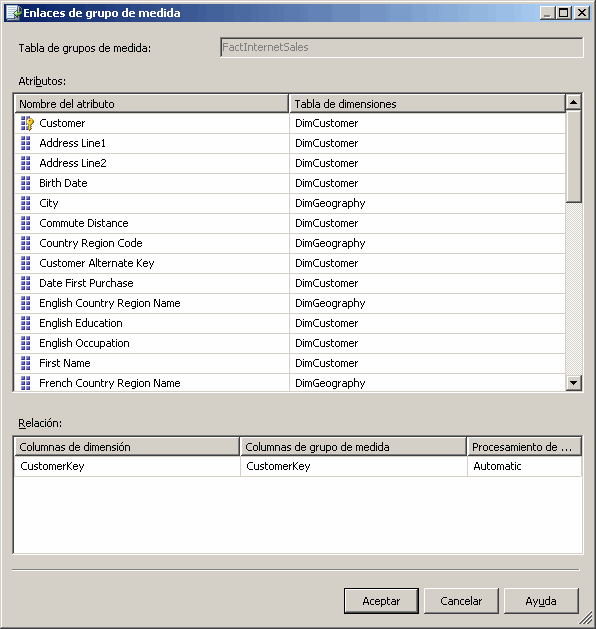Click the Cancelar button
Screen dimensions: 596x629
[461, 601]
